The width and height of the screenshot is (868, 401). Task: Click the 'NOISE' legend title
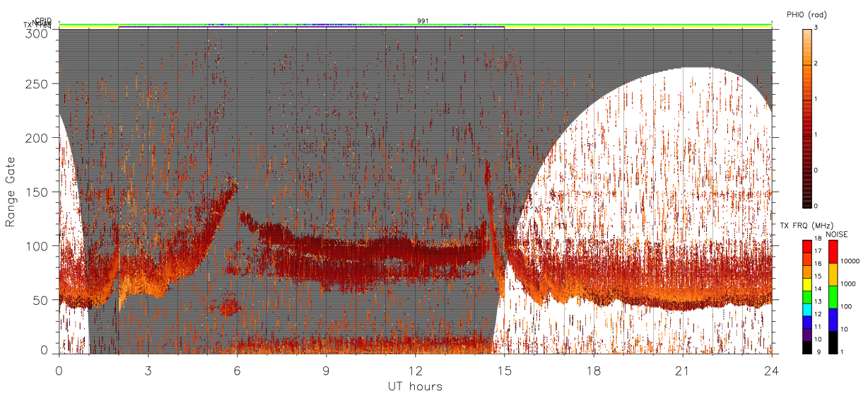(x=836, y=234)
